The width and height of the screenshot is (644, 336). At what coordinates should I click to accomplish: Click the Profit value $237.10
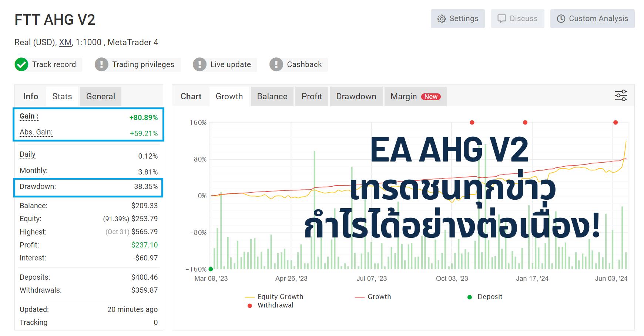tap(144, 245)
